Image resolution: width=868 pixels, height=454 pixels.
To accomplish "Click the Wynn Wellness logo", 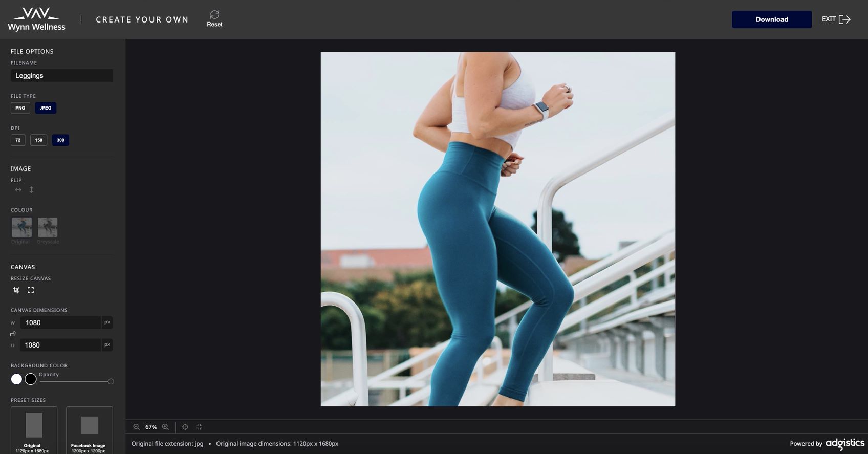I will (36, 19).
